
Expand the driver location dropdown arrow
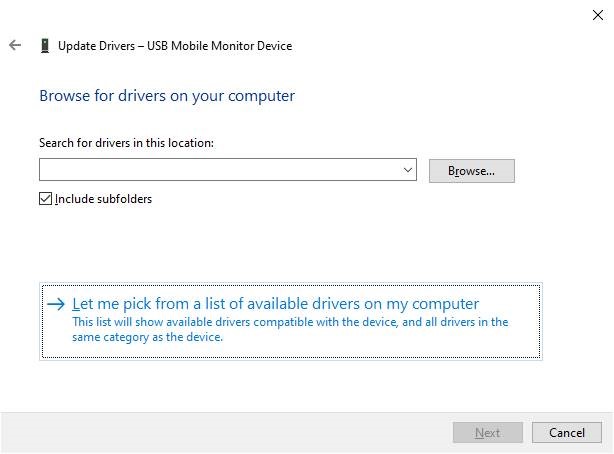pyautogui.click(x=408, y=171)
